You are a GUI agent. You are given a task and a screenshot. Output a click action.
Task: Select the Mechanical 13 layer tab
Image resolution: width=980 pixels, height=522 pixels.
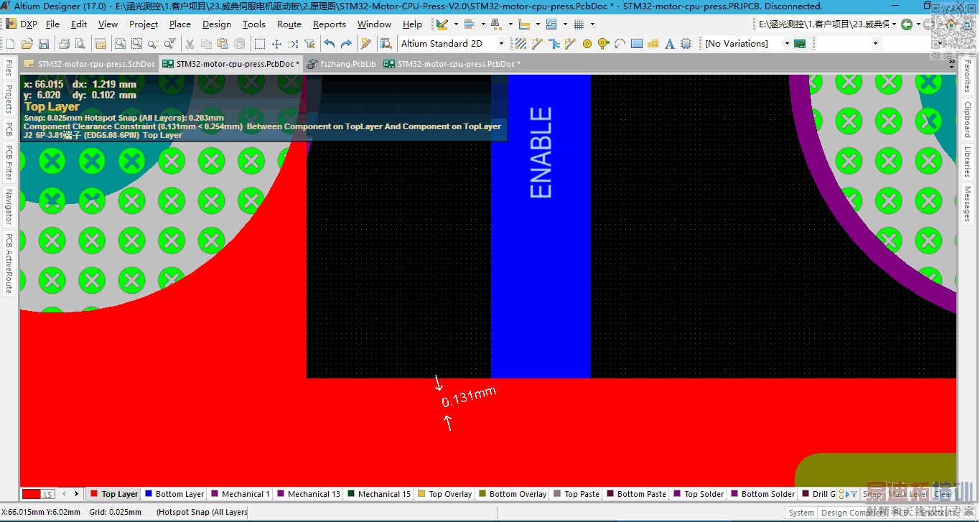point(309,494)
